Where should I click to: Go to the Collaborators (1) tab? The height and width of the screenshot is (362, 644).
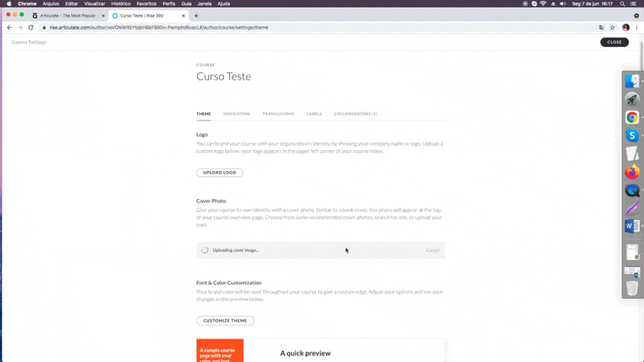(355, 113)
